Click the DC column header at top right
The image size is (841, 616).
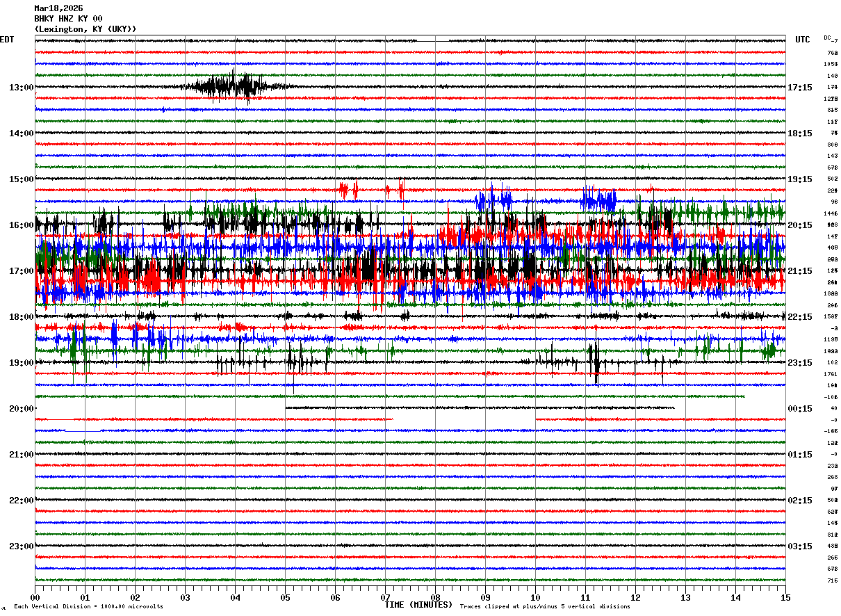[x=827, y=38]
